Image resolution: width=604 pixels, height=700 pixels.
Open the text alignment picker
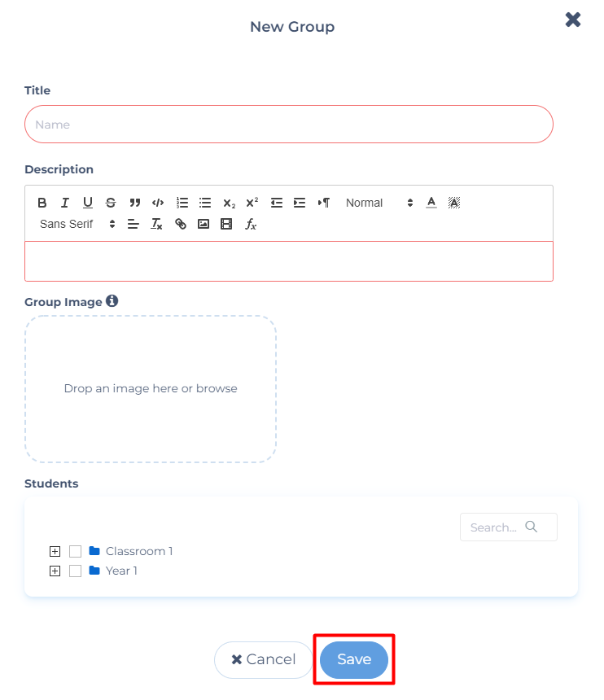pos(133,224)
